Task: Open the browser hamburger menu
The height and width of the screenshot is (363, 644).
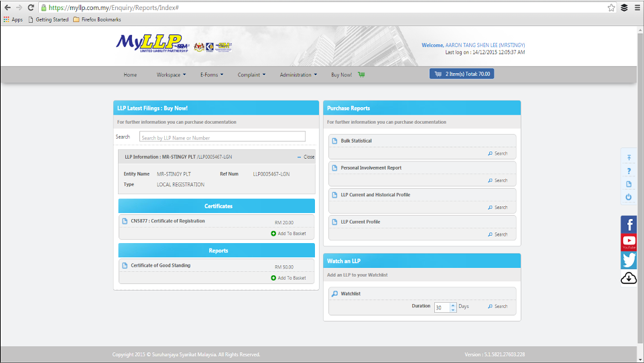Action: 637,7
